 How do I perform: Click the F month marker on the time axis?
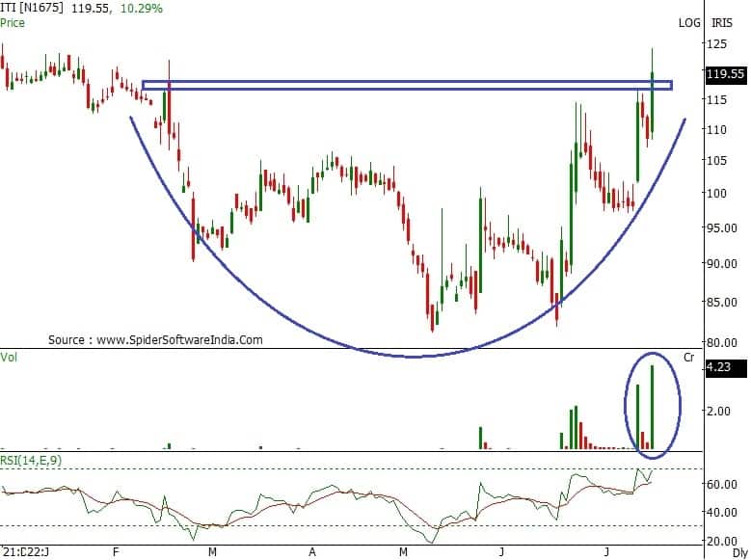tap(115, 553)
